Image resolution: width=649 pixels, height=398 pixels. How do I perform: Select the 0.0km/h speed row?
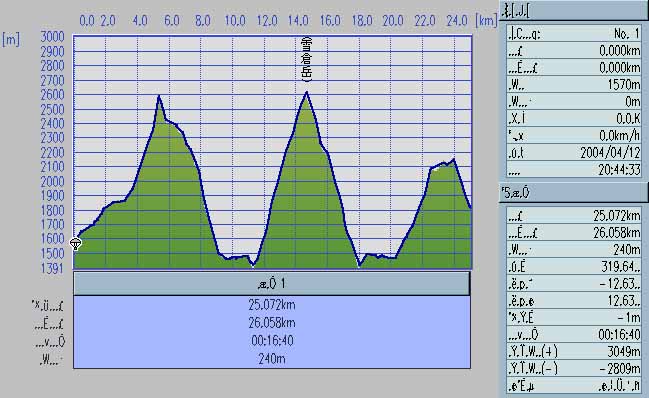pyautogui.click(x=574, y=135)
